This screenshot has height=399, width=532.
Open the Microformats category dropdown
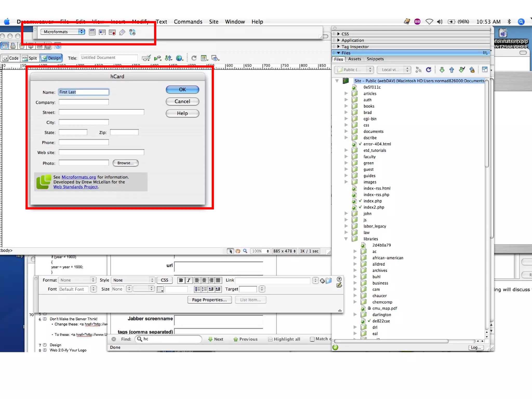(x=63, y=32)
